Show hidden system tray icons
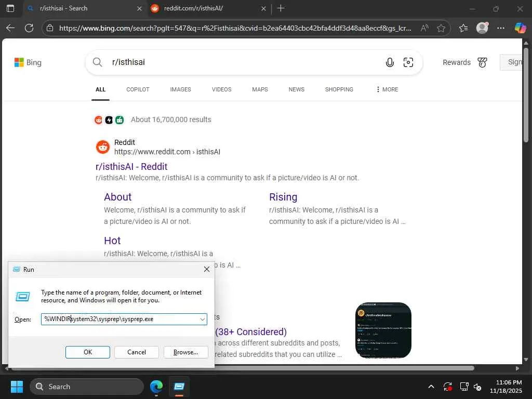Screen dimensions: 532x399 tap(431, 387)
